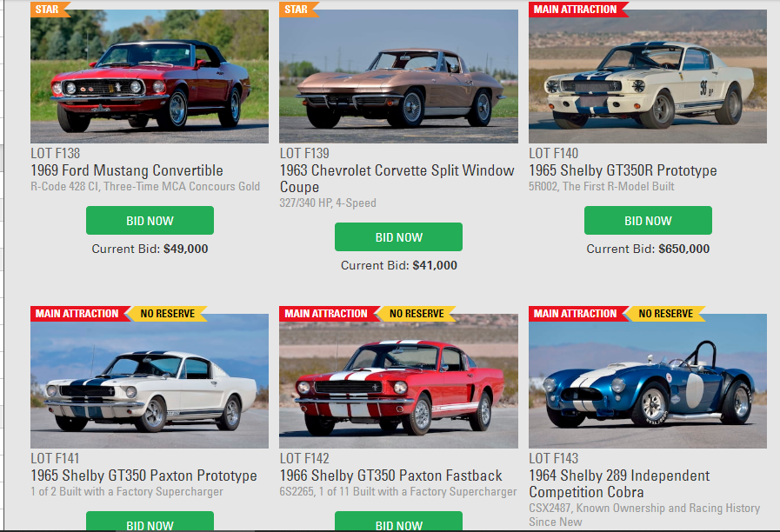Open the 1963 Corvette Split Window photo
780x532 pixels.
[398, 76]
